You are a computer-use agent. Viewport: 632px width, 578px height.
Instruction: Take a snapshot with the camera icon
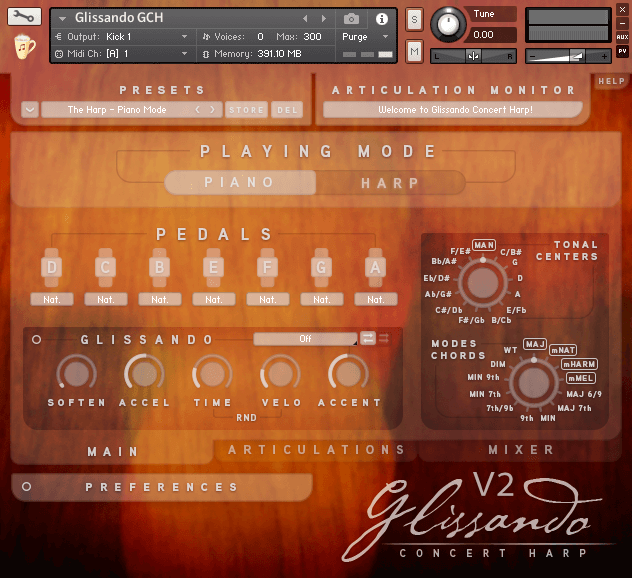351,19
